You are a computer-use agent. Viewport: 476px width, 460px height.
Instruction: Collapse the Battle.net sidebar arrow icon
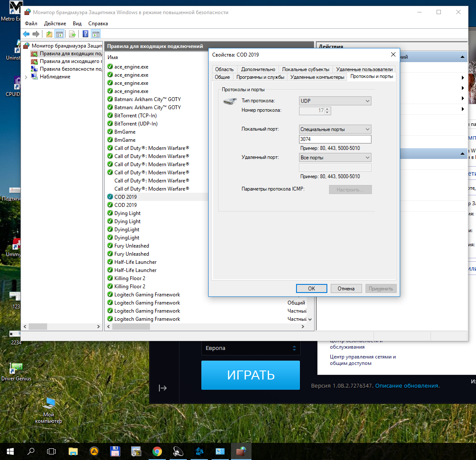click(163, 388)
